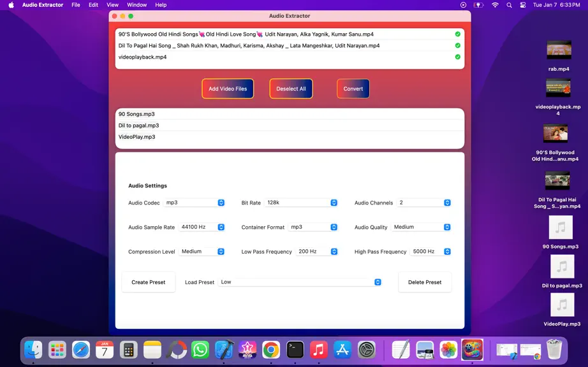Open Preview from the Dock
This screenshot has width=588, height=367.
[x=425, y=350]
